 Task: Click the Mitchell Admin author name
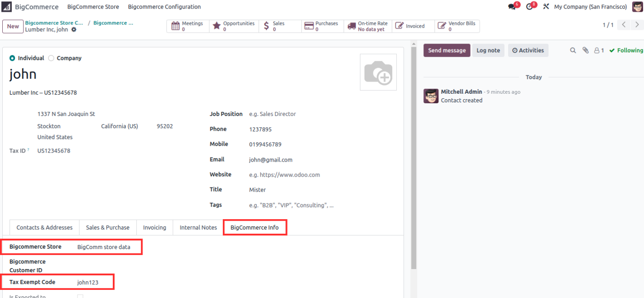point(461,92)
